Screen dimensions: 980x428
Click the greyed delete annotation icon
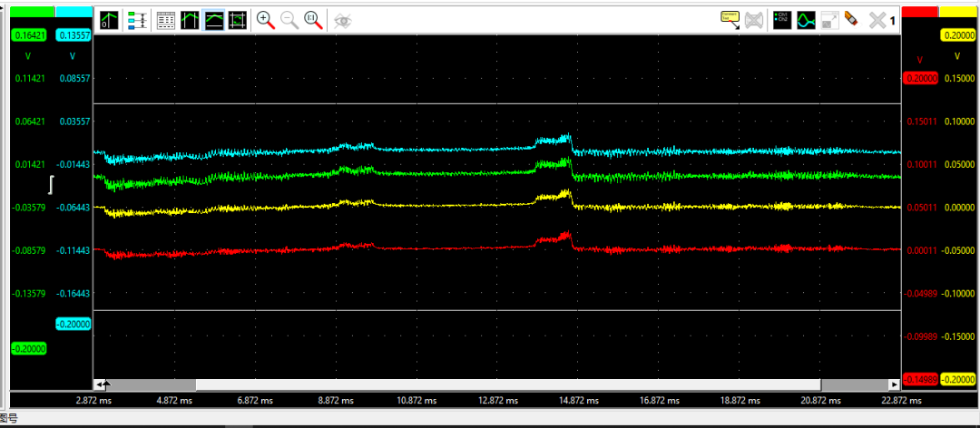(x=755, y=20)
